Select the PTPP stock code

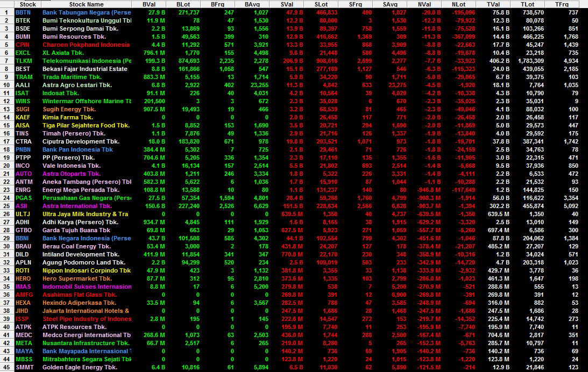[x=23, y=158]
